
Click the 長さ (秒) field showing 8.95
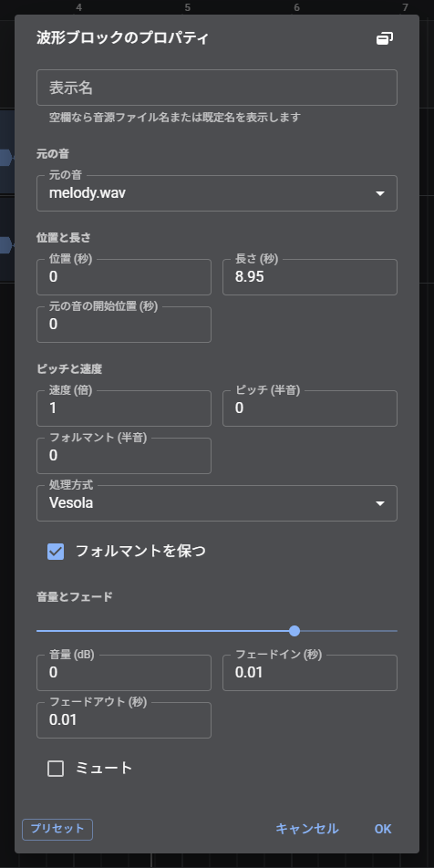[309, 277]
